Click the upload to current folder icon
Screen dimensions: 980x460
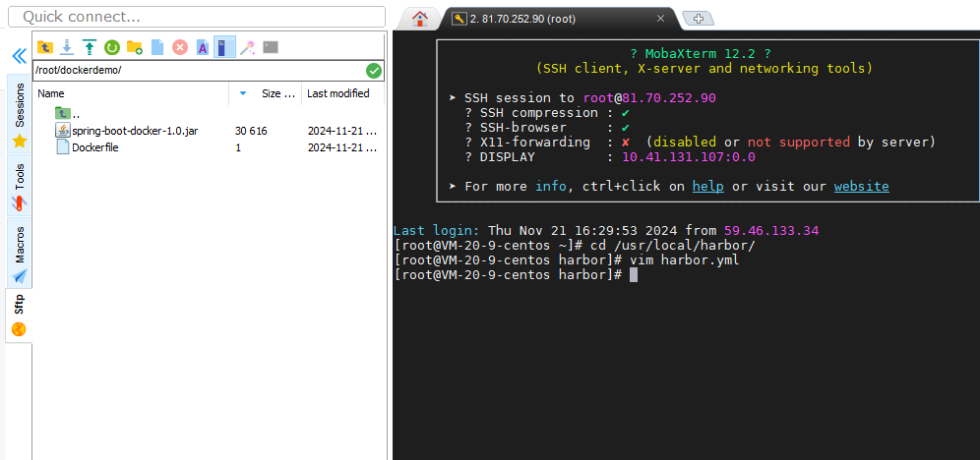pyautogui.click(x=90, y=47)
